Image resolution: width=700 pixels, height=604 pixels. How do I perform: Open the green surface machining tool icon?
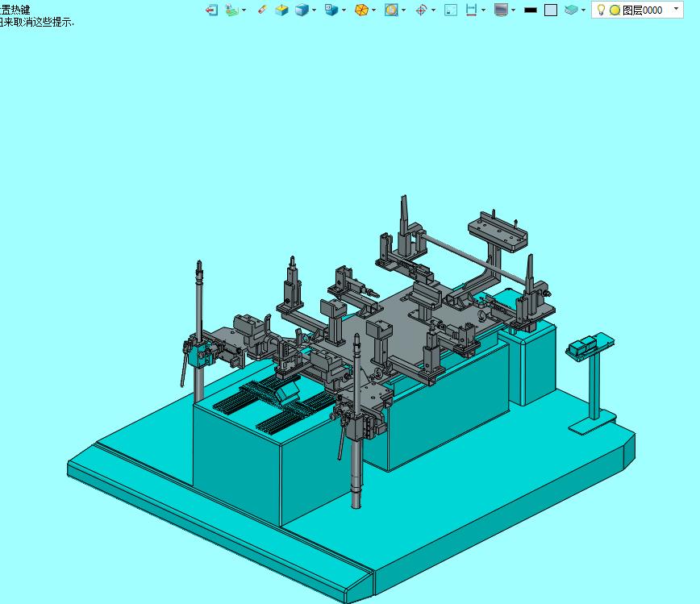[x=232, y=10]
